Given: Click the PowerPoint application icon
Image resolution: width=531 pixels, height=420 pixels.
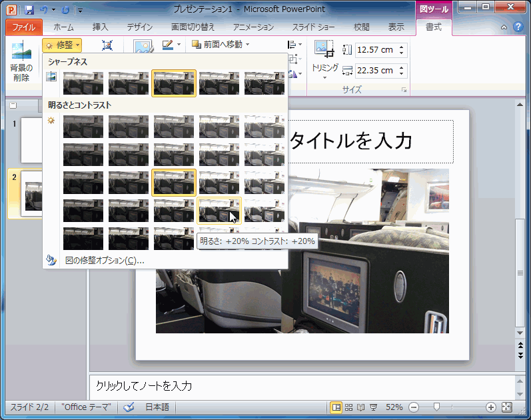Looking at the screenshot, I should click(11, 10).
